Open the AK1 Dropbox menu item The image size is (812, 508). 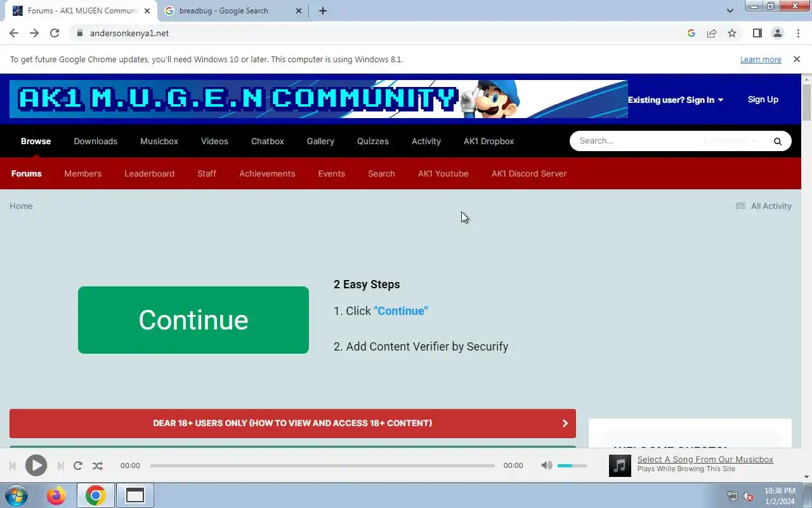(488, 141)
